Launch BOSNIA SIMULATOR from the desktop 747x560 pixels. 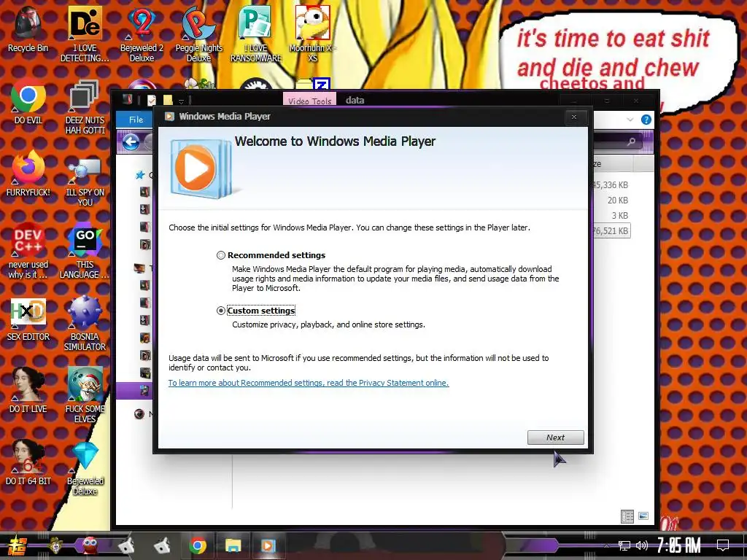coord(85,323)
